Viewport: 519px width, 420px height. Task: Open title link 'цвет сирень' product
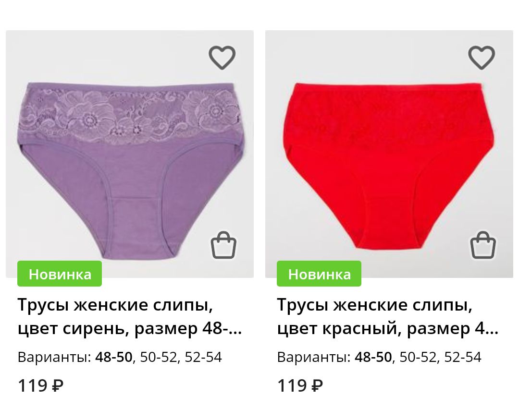(130, 316)
